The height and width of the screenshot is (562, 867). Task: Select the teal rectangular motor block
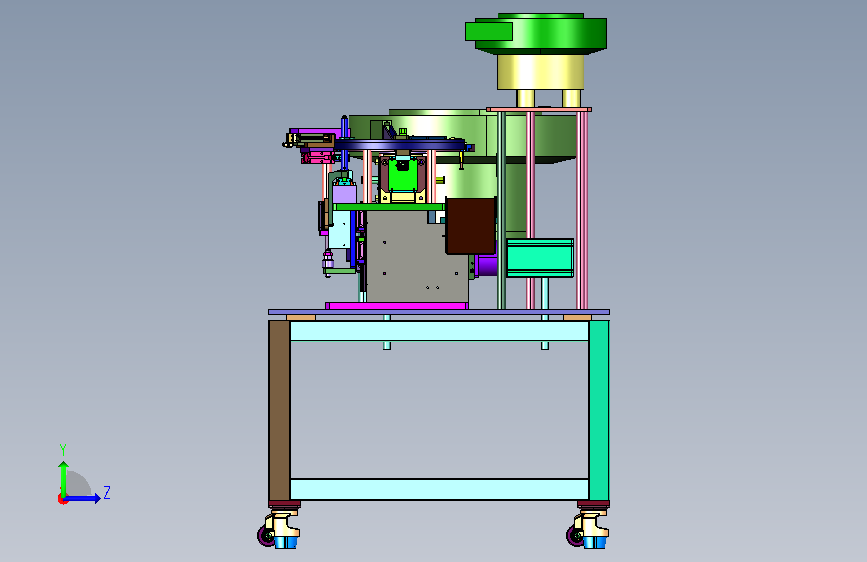click(540, 258)
